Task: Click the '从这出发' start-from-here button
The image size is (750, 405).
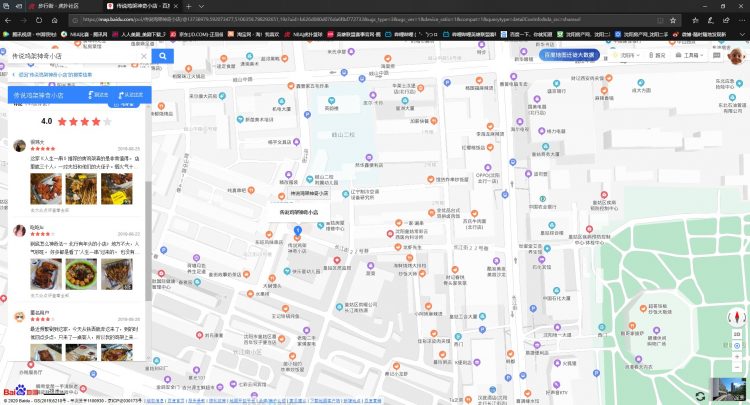Action: 131,95
